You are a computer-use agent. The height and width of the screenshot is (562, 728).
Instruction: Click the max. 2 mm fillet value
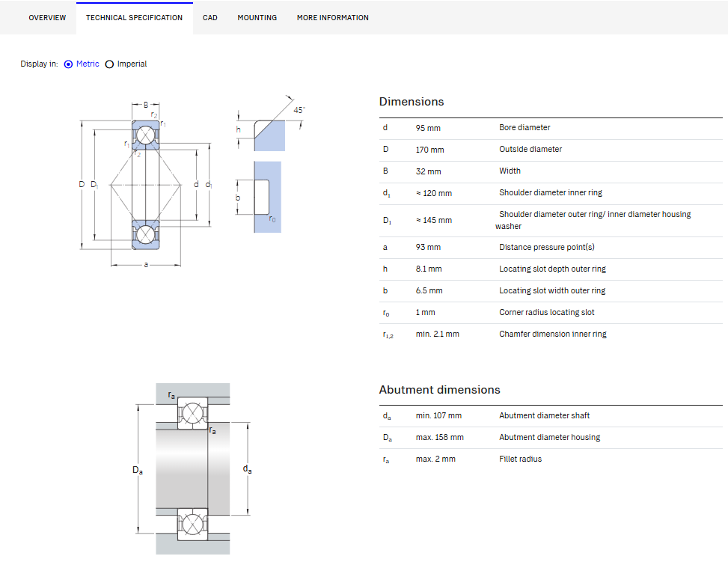435,459
